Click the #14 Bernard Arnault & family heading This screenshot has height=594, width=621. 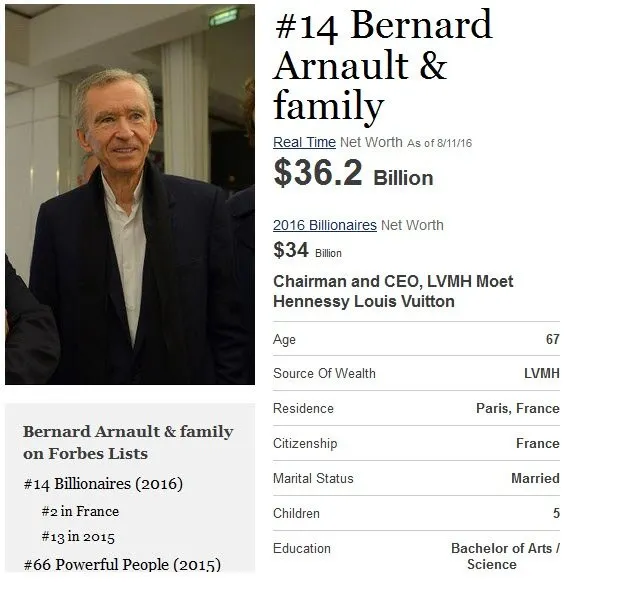pyautogui.click(x=383, y=65)
